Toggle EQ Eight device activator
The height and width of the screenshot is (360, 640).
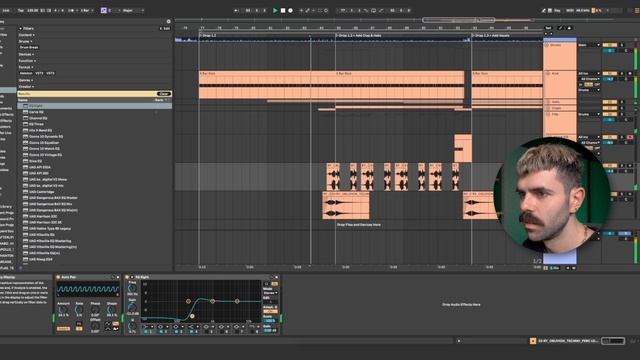(127, 277)
